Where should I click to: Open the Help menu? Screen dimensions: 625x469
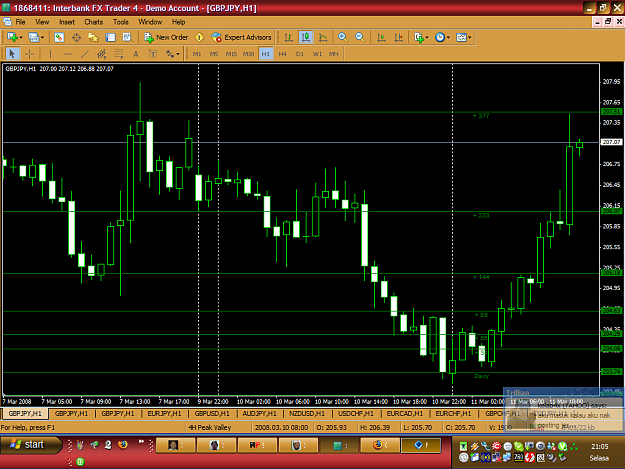(179, 22)
